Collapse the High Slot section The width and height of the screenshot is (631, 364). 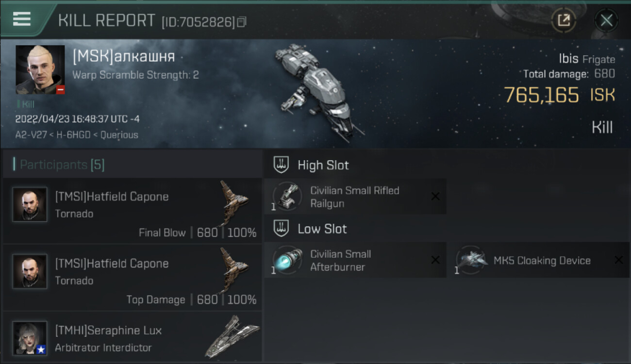[311, 165]
